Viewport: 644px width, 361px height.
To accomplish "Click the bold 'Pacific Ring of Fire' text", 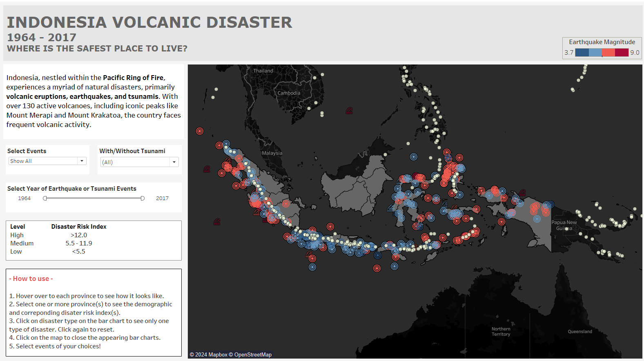I will [133, 78].
